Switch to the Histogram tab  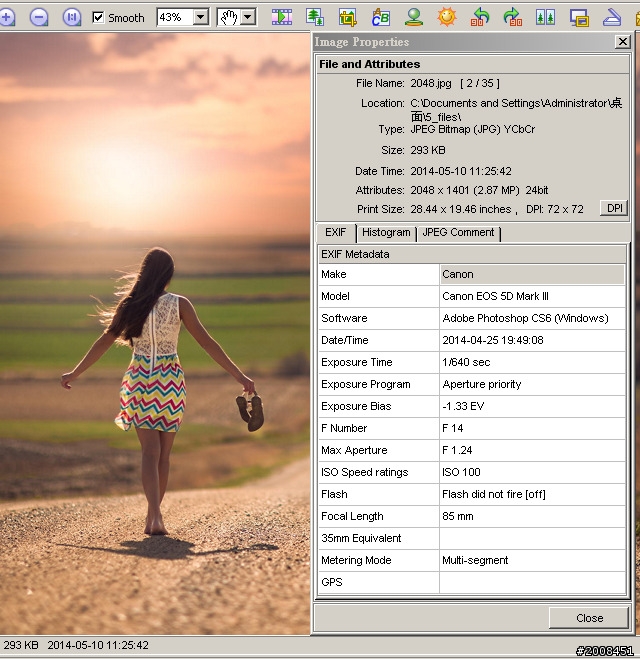click(x=386, y=232)
